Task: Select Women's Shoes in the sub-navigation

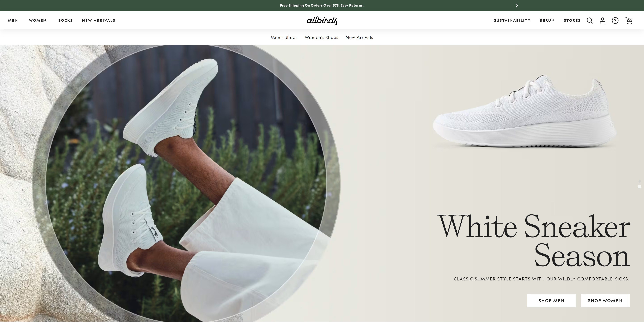Action: coord(321,37)
